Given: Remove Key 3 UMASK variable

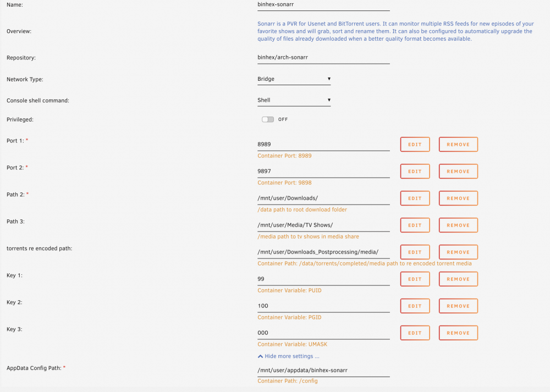Looking at the screenshot, I should (458, 333).
